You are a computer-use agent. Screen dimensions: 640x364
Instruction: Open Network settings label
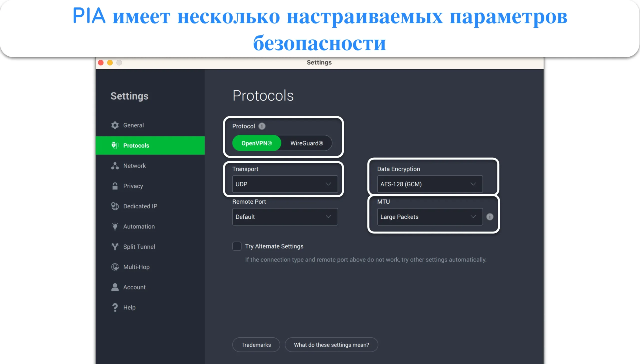tap(134, 166)
